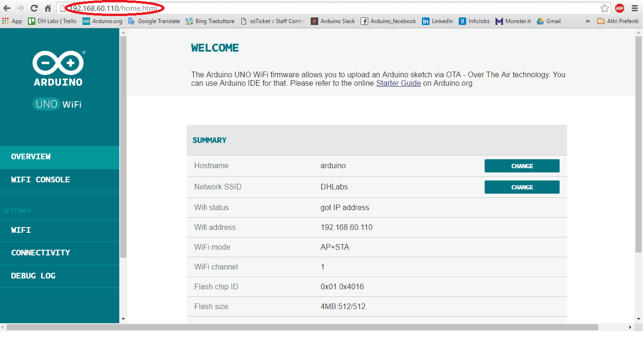Follow the Starter Guide link
The width and height of the screenshot is (644, 343).
(x=398, y=83)
